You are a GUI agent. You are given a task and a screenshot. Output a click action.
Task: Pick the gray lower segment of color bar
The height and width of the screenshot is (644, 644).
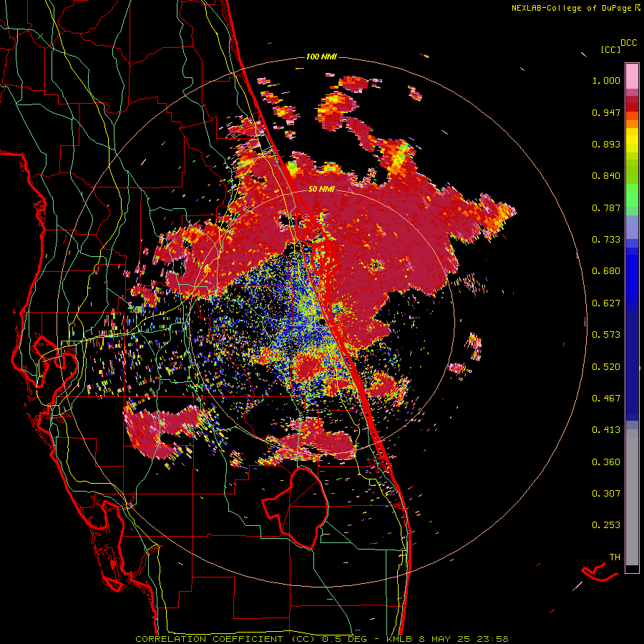tap(632, 497)
